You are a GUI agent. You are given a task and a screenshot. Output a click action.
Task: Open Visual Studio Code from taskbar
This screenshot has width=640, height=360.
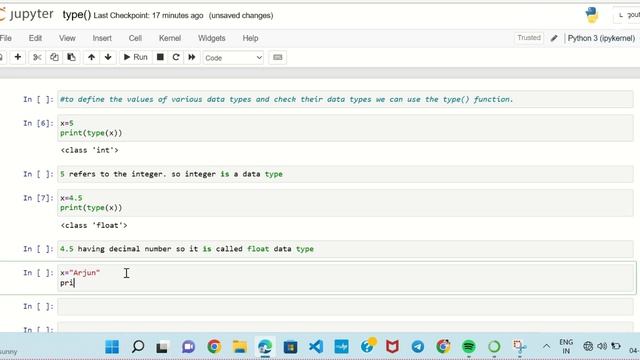click(x=316, y=347)
